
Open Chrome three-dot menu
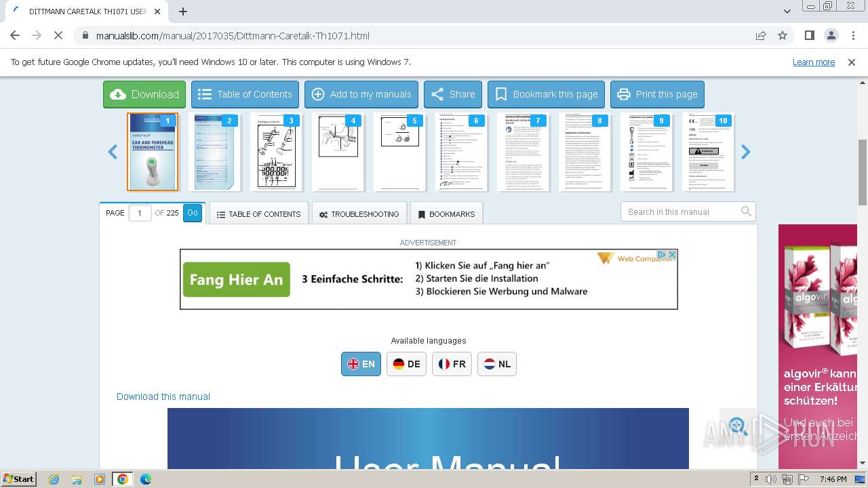[x=852, y=35]
